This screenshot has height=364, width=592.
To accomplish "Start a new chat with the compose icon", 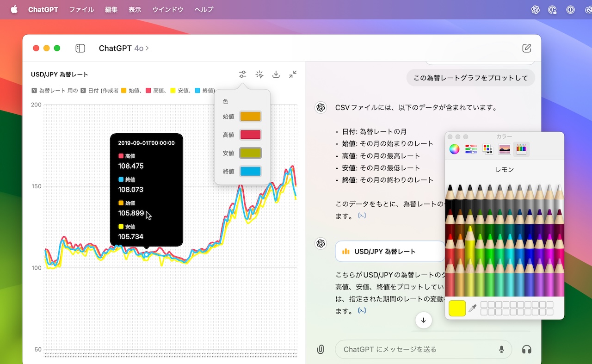I will 526,48.
